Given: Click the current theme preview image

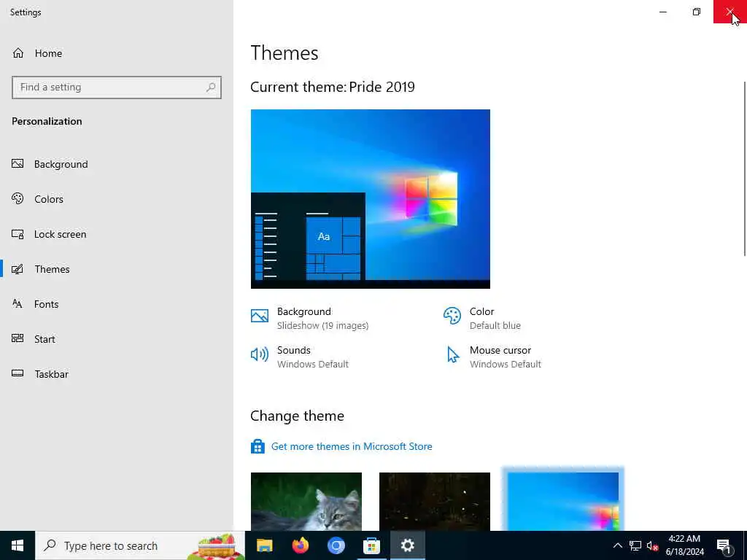Looking at the screenshot, I should [x=370, y=198].
